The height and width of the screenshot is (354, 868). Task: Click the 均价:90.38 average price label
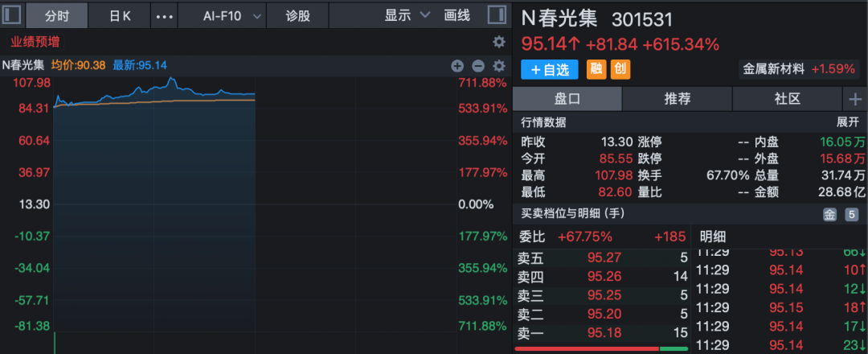pyautogui.click(x=78, y=65)
